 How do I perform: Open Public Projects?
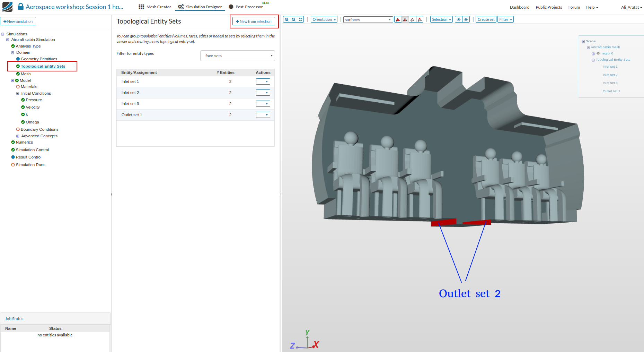tap(549, 7)
